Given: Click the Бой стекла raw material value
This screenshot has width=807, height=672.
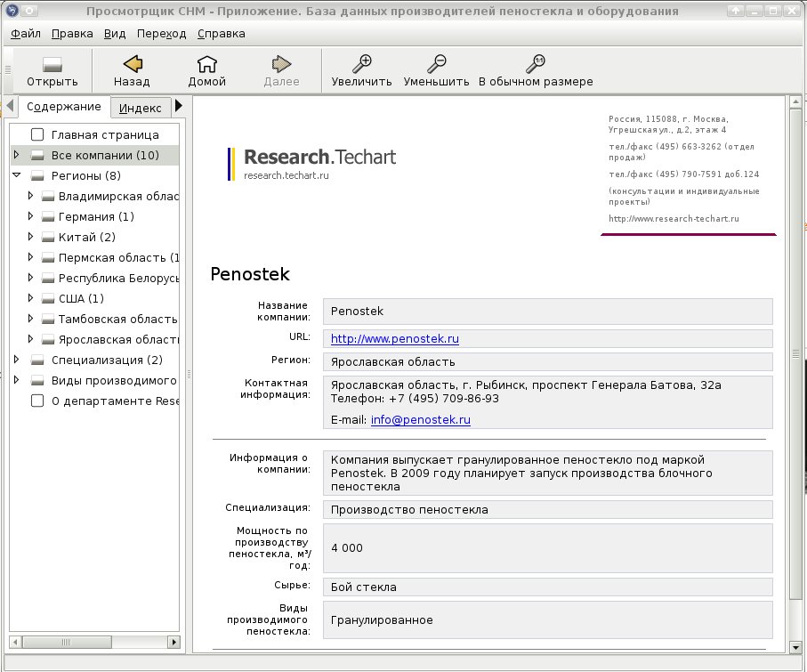Looking at the screenshot, I should 363,587.
